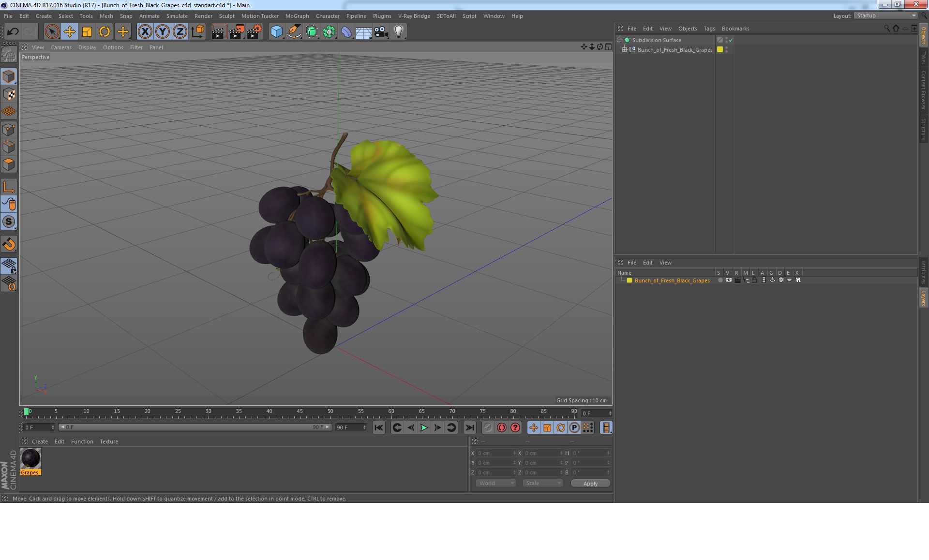Toggle layer Lock icon
The image size is (929, 560).
point(754,280)
